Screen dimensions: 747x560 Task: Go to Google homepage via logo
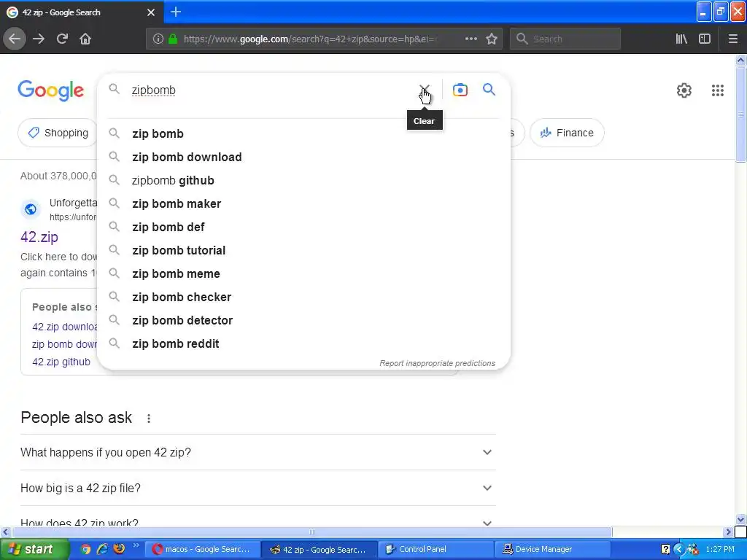click(x=50, y=90)
